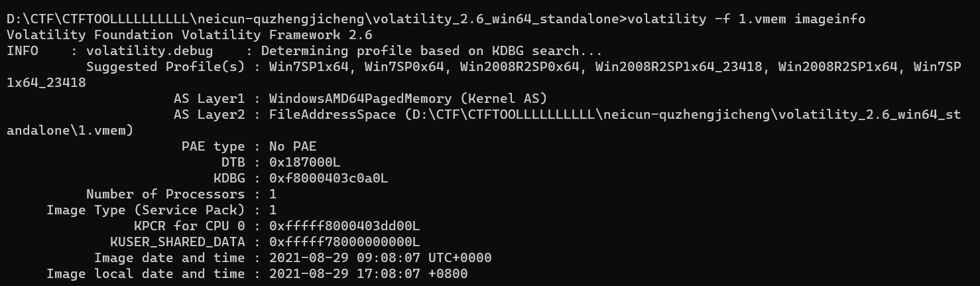Screen dimensions: 980x286
Task: Click the "Image Type (Service Pack)" label
Action: (145, 210)
